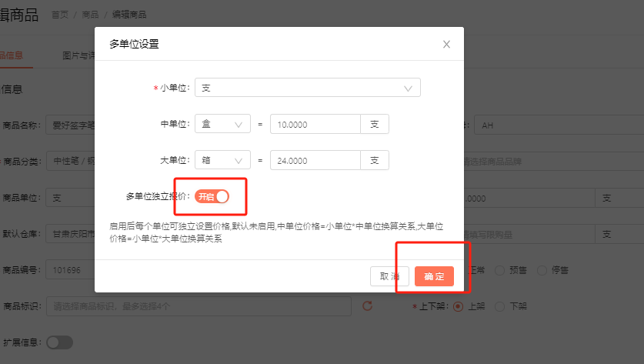Open the 请选择商品品牌 dropdown
This screenshot has width=644, height=364.
coord(554,162)
